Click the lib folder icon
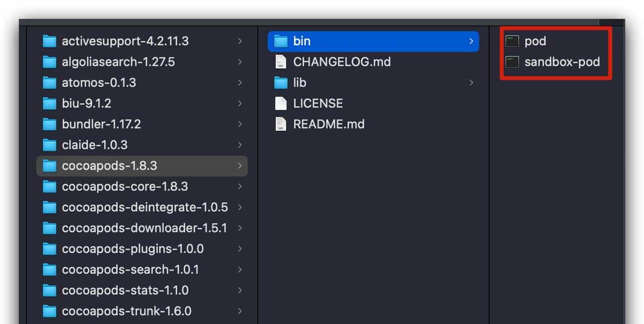The width and height of the screenshot is (644, 324). click(280, 83)
